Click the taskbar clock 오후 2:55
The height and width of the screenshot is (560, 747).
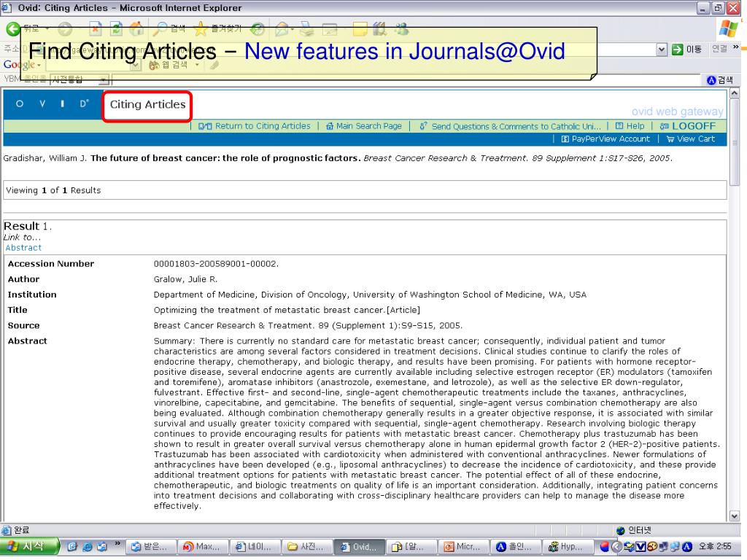pos(715,547)
